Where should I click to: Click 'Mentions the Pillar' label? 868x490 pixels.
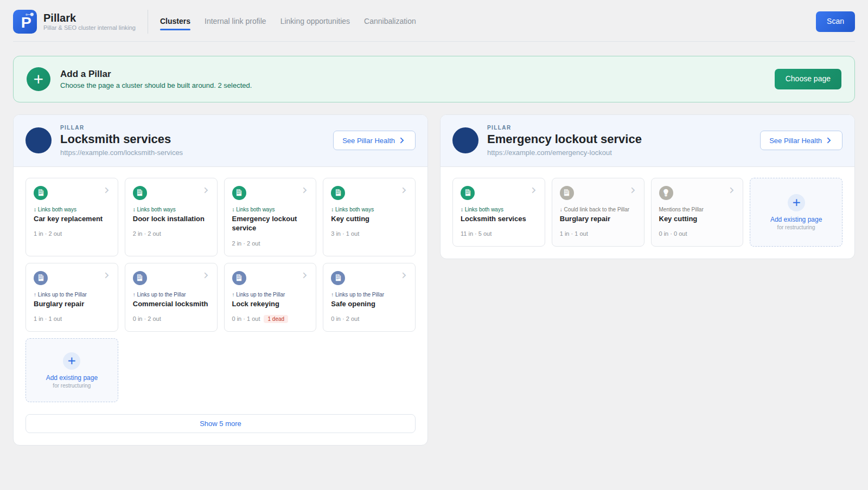[x=681, y=209]
